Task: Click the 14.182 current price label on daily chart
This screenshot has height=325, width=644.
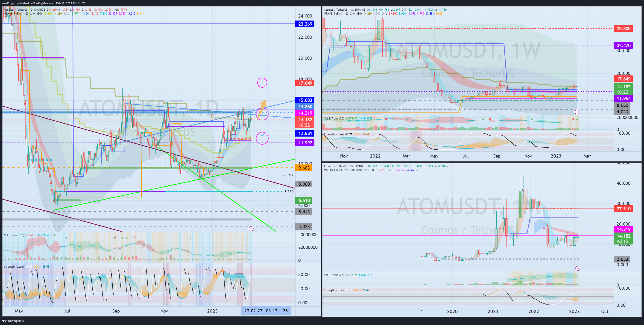Action: pos(305,122)
